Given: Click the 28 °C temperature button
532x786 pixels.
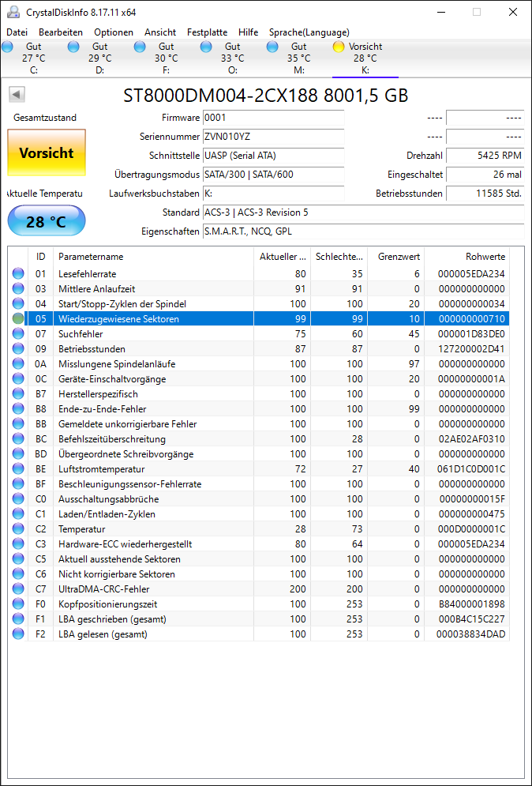Looking at the screenshot, I should click(x=47, y=220).
